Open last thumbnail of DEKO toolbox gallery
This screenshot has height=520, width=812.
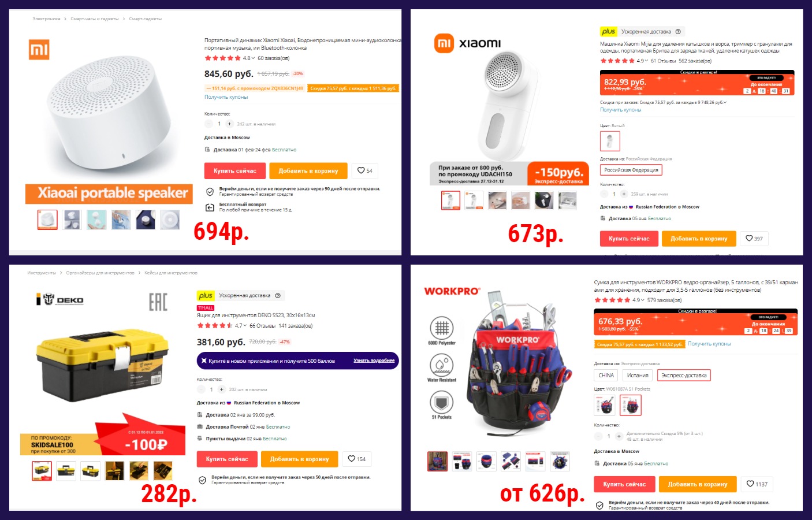tap(163, 471)
